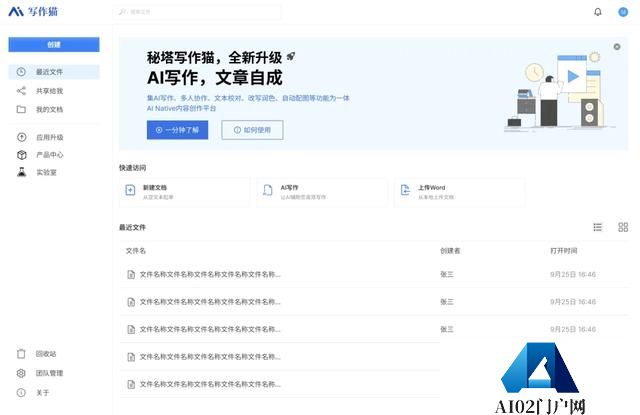Open the user avatar menu
The height and width of the screenshot is (415, 640).
coord(623,12)
